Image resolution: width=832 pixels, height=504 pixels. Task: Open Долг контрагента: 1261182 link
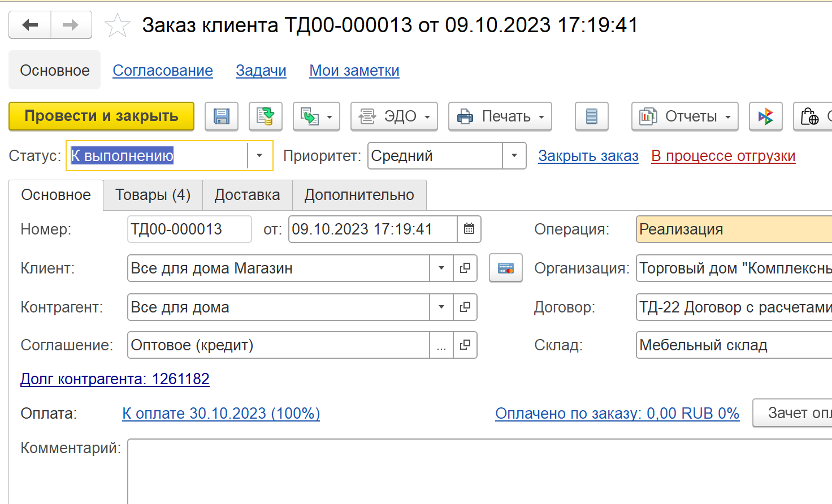click(115, 379)
